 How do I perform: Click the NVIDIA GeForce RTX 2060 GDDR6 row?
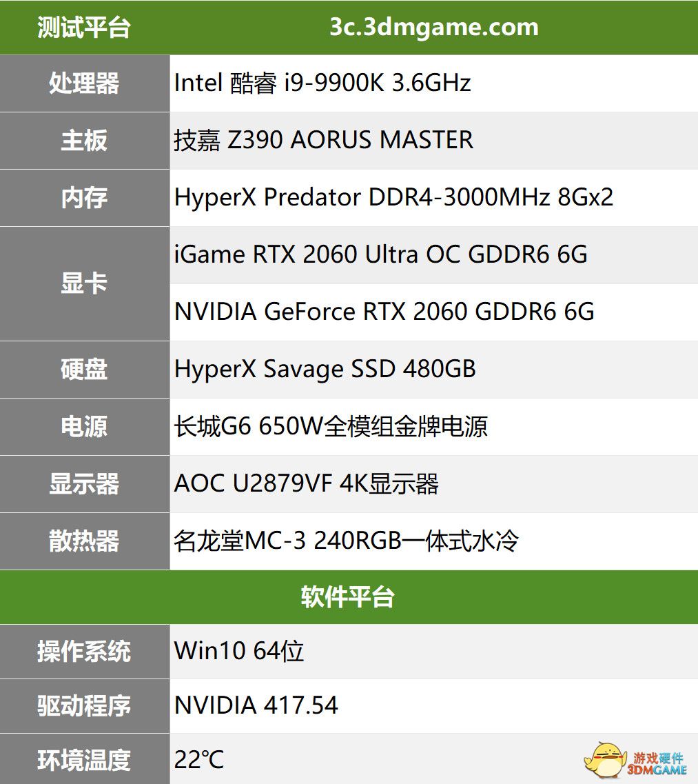[x=433, y=312]
